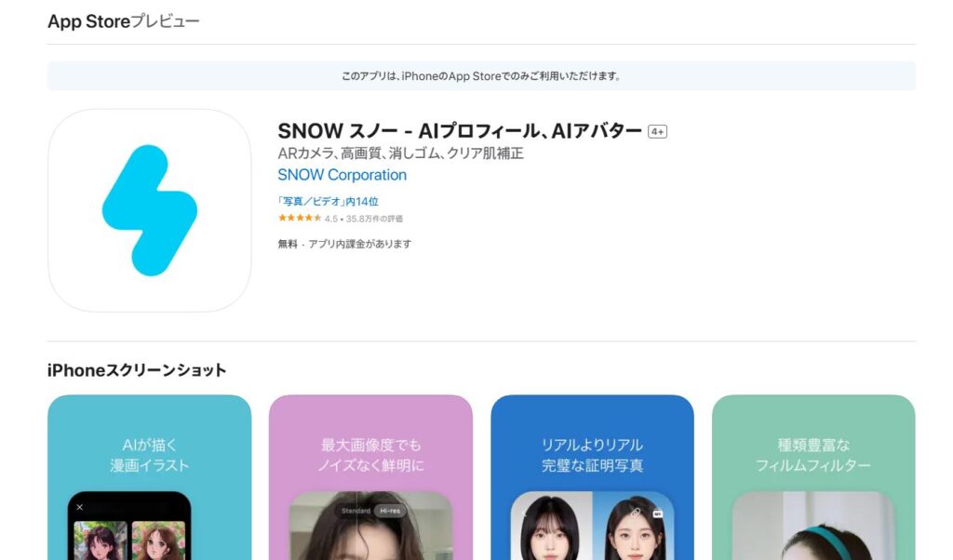Select the Standard toggle option

(356, 511)
